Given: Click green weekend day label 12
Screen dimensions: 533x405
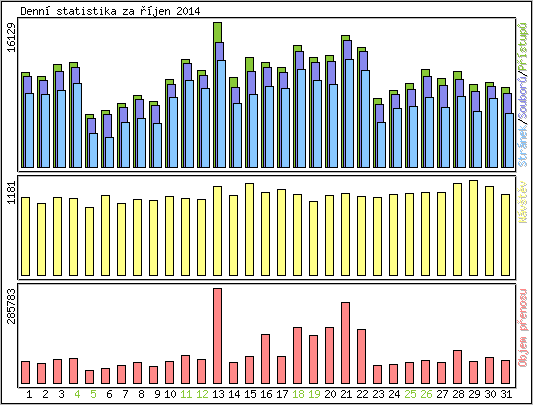Looking at the screenshot, I should tap(202, 394).
